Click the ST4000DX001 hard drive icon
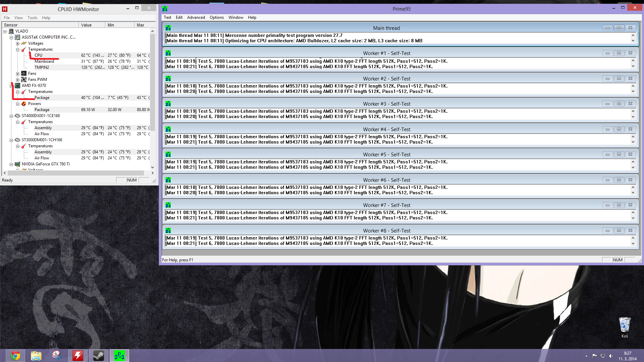The image size is (644, 362). pos(17,116)
